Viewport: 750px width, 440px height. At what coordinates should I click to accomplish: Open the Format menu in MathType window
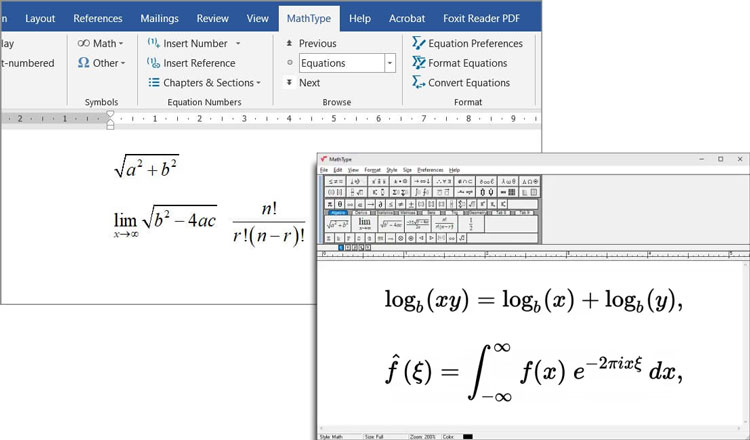coord(373,170)
